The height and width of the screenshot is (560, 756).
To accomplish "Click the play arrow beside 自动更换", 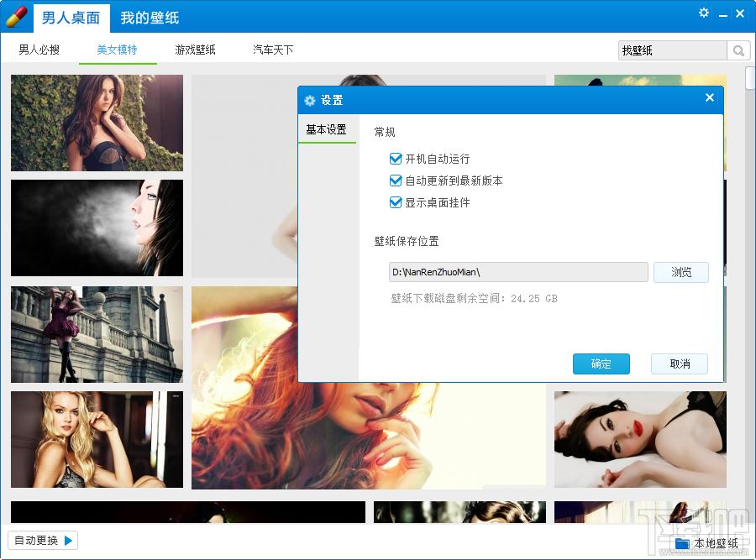I will coord(69,540).
